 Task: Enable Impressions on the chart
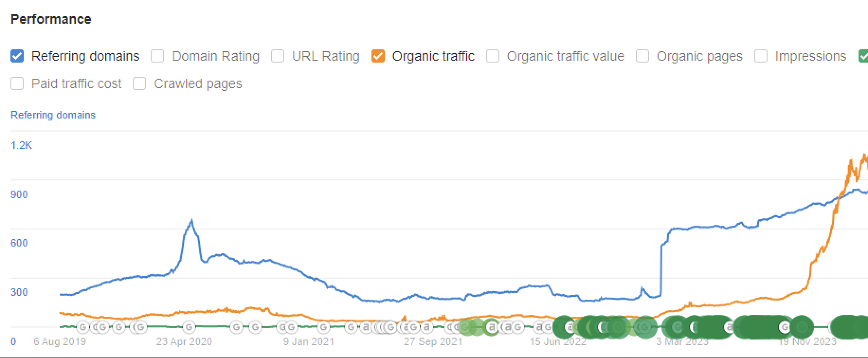tap(761, 56)
